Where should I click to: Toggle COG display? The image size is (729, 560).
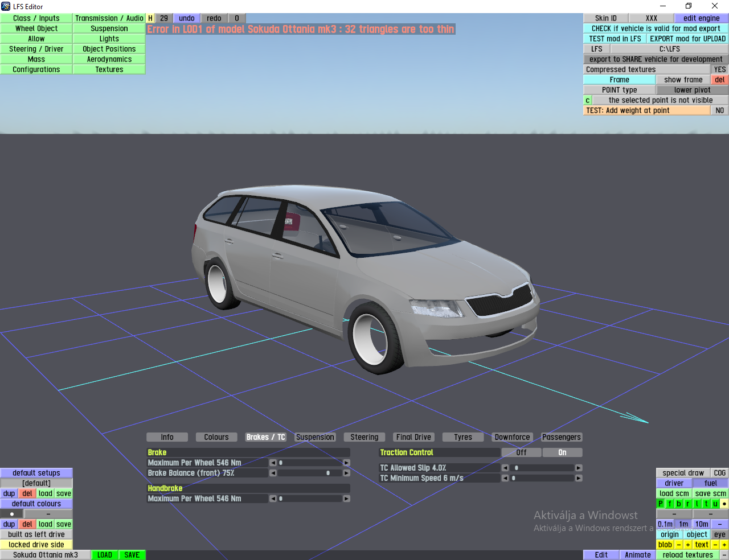[720, 473]
